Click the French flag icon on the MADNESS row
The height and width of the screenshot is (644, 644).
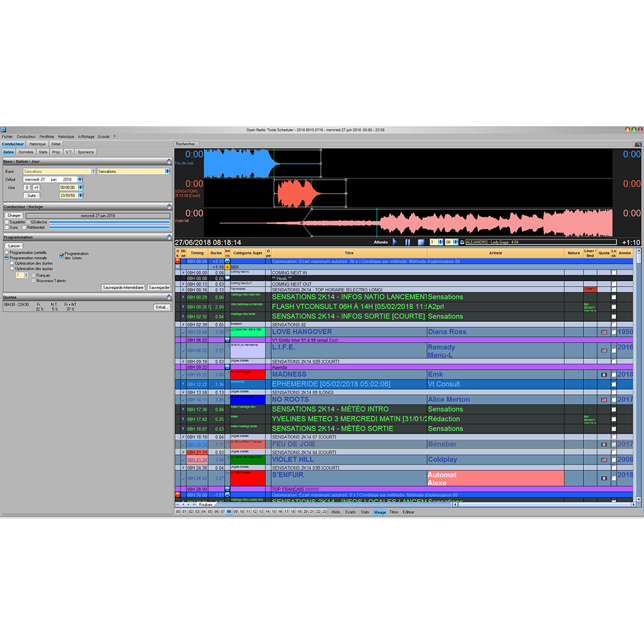click(603, 374)
